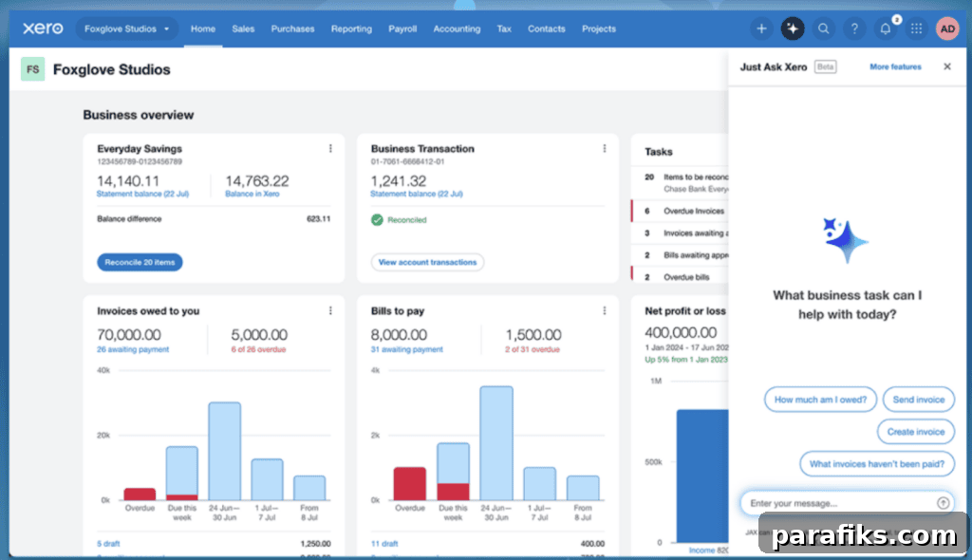This screenshot has height=560, width=972.
Task: Open the help question mark icon
Action: 854,28
